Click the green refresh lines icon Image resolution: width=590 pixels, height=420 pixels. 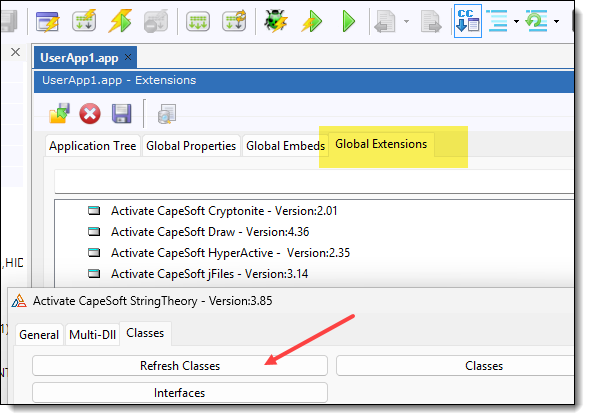pos(537,21)
